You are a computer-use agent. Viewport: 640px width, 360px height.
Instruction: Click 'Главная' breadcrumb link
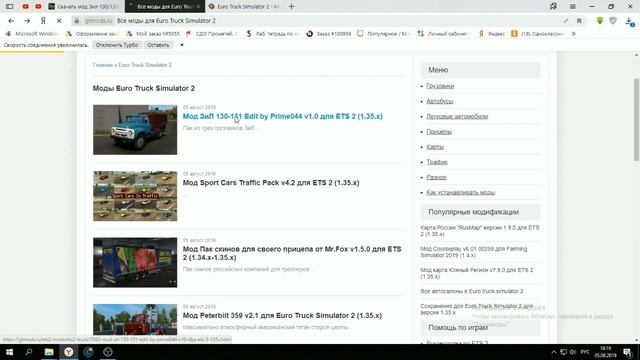102,65
